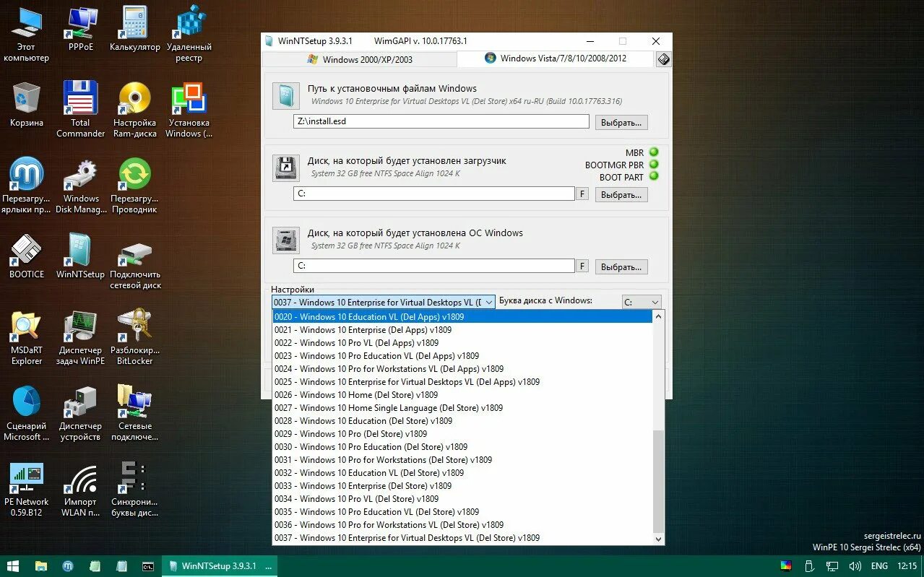Image resolution: width=924 pixels, height=577 pixels.
Task: Launch Total Commander from the desktop
Action: click(x=81, y=110)
